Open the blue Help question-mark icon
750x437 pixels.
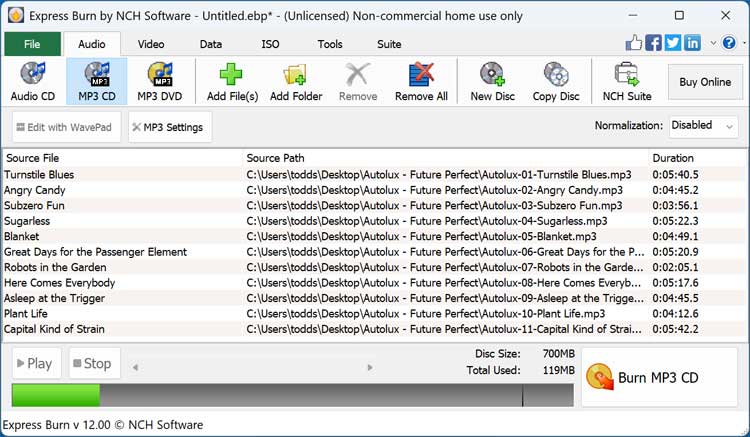coord(729,43)
